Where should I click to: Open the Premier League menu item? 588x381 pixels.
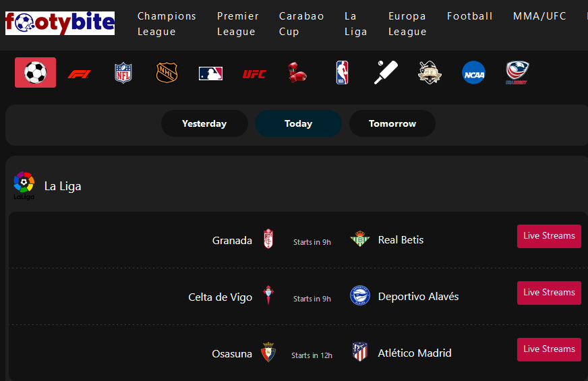pos(238,24)
